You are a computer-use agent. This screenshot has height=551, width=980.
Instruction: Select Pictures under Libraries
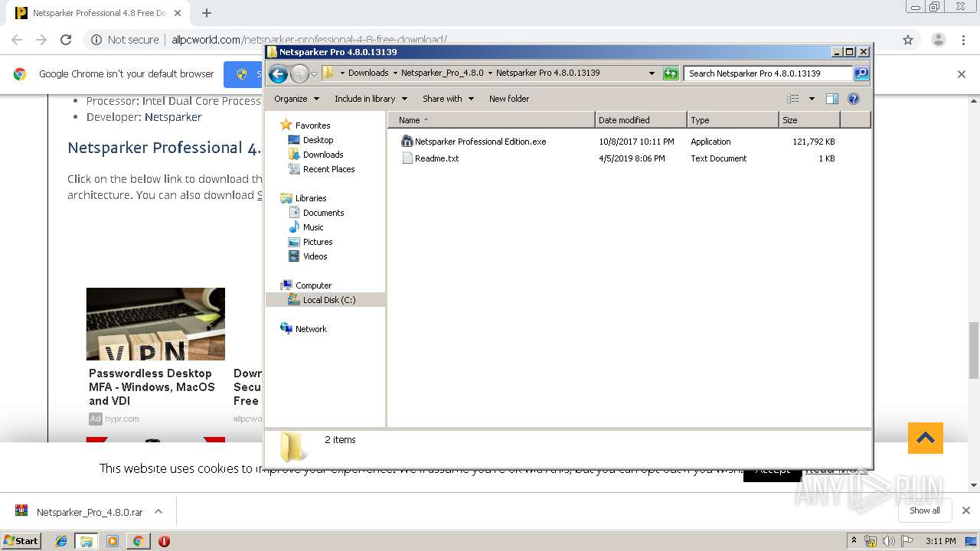(x=318, y=242)
